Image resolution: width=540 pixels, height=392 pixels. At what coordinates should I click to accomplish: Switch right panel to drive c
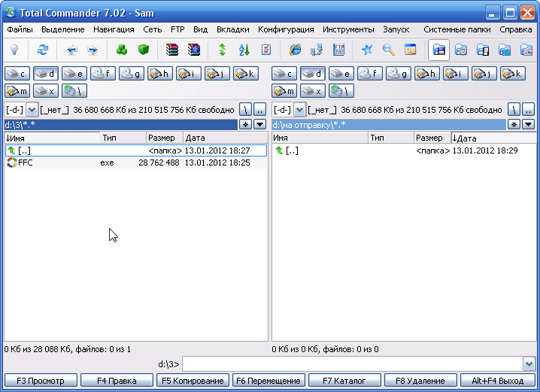point(284,74)
